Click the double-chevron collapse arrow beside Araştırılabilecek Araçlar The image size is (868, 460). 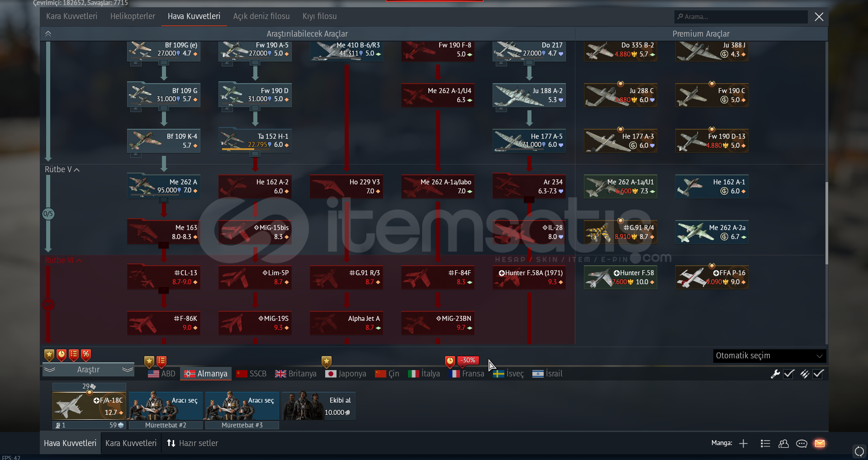tap(48, 33)
